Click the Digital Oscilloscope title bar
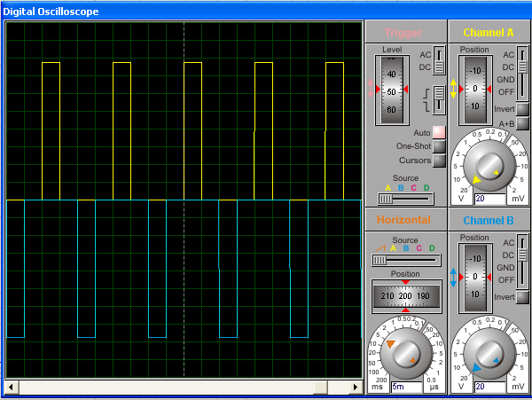 [266, 12]
